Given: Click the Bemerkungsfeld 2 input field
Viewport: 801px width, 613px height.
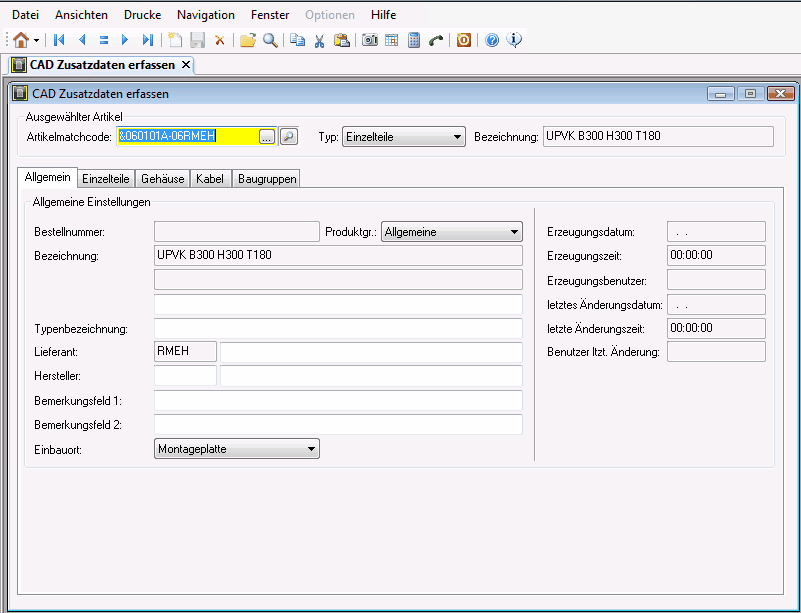Looking at the screenshot, I should click(x=338, y=425).
